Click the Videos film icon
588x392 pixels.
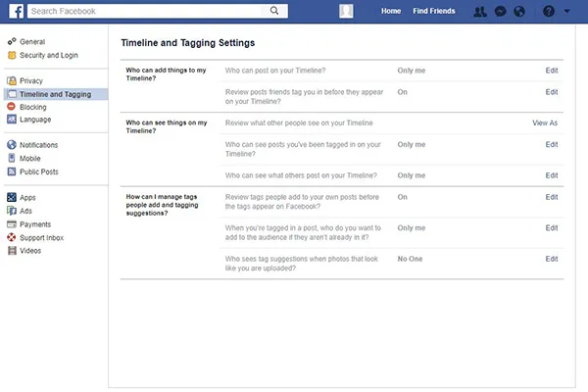tap(12, 251)
